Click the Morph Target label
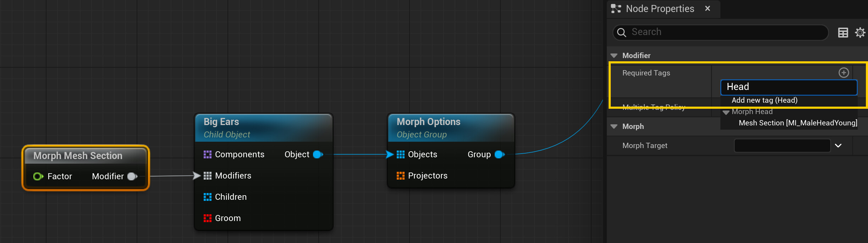The width and height of the screenshot is (868, 243). 645,146
